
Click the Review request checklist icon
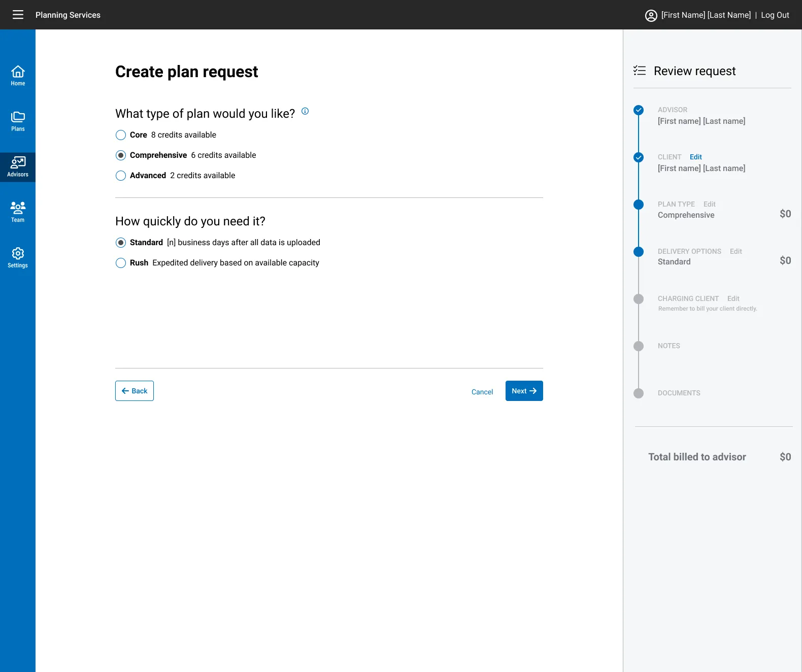coord(640,71)
